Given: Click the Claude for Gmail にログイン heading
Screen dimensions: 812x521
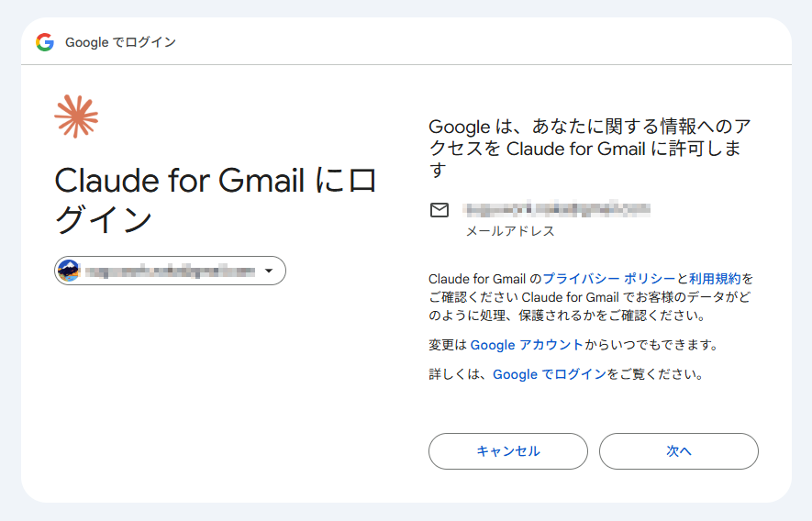Looking at the screenshot, I should coord(215,200).
